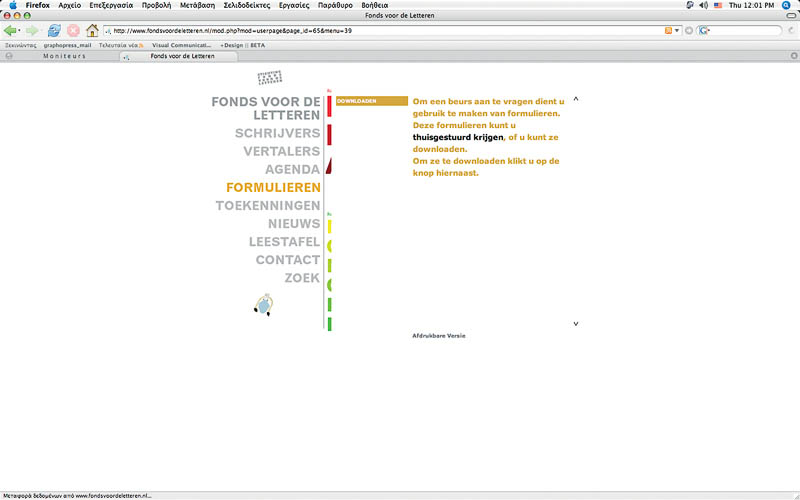Viewport: 800px width, 500px height.
Task: Click into the URL address field
Action: (x=385, y=31)
